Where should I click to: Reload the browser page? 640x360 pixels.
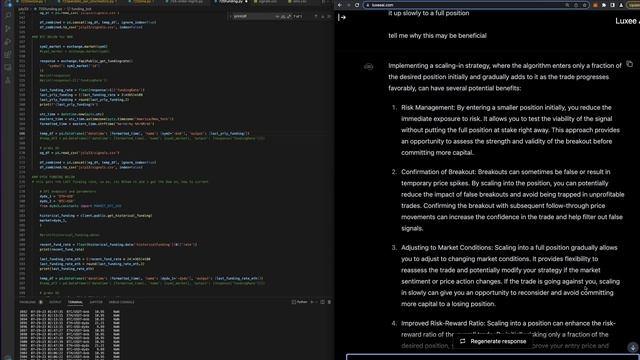coord(357,5)
